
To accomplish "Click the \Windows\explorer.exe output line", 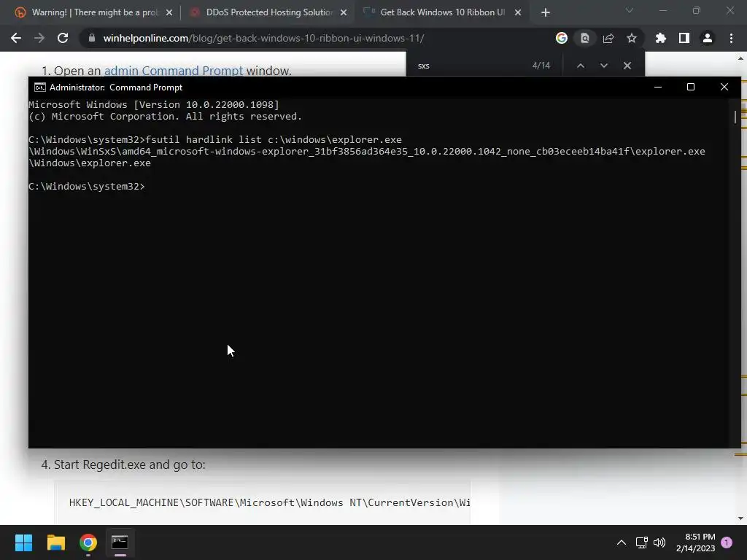I will 90,163.
